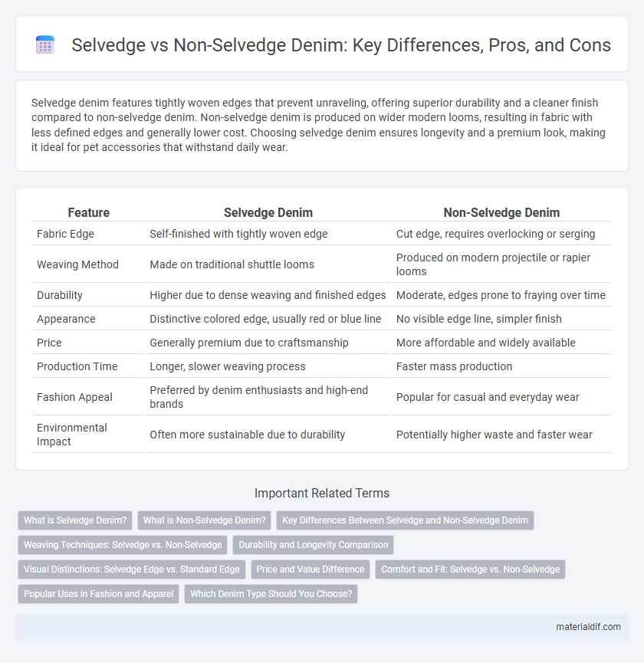Viewport: 644px width, 663px height.
Task: Click the calendar grid icon beside the title
Action: tap(45, 44)
